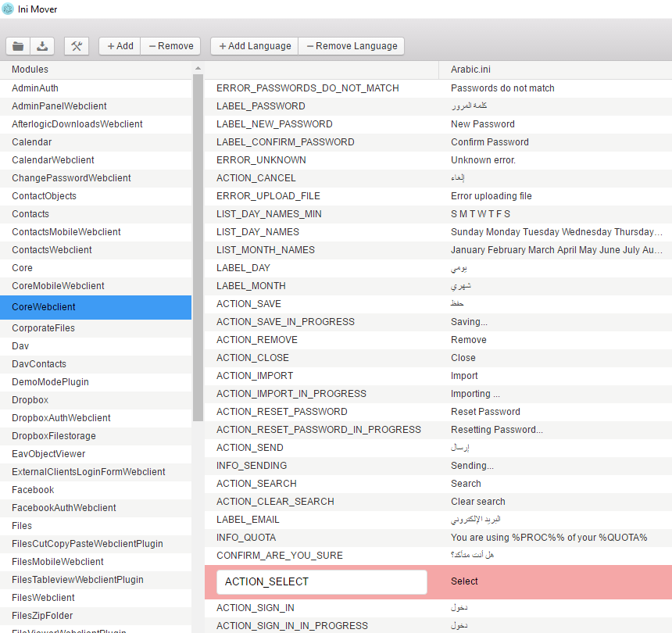672x633 pixels.
Task: Click the Ini Mover app icon
Action: (x=8, y=9)
